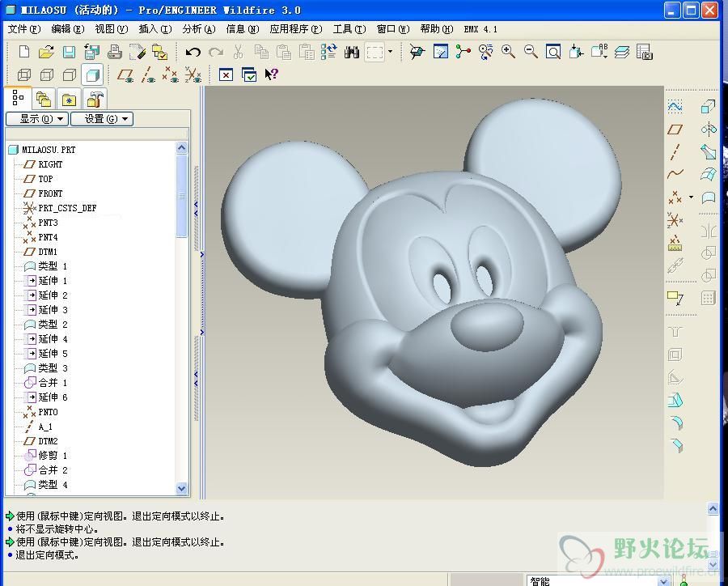This screenshot has height=586, width=728.
Task: Select the Datum Coordinate System tool
Action: pos(675,220)
